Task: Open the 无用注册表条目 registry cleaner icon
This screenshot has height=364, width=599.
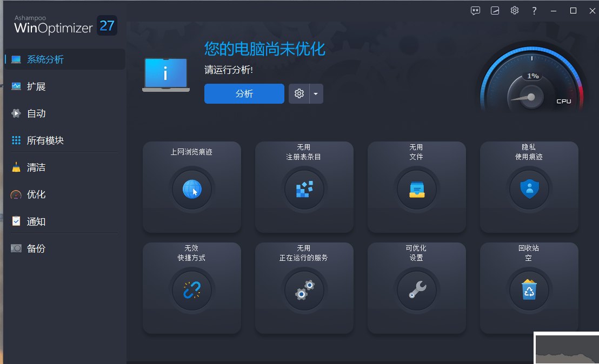Action: [304, 189]
